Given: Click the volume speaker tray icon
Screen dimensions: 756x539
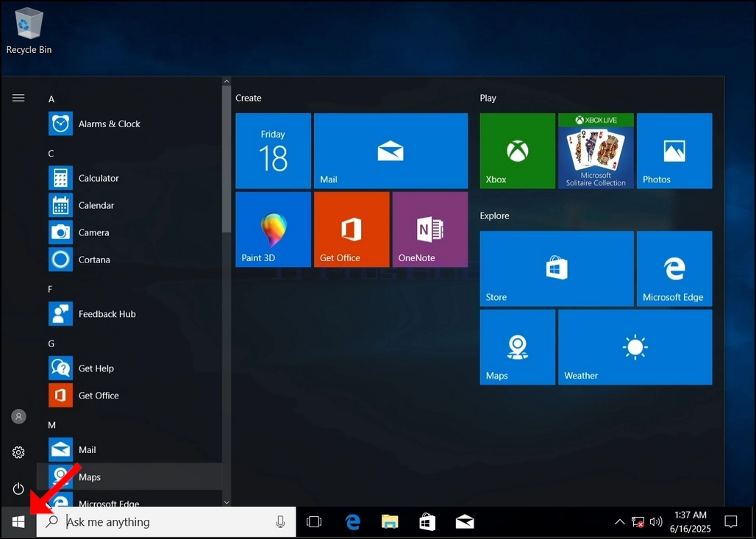Looking at the screenshot, I should 656,521.
